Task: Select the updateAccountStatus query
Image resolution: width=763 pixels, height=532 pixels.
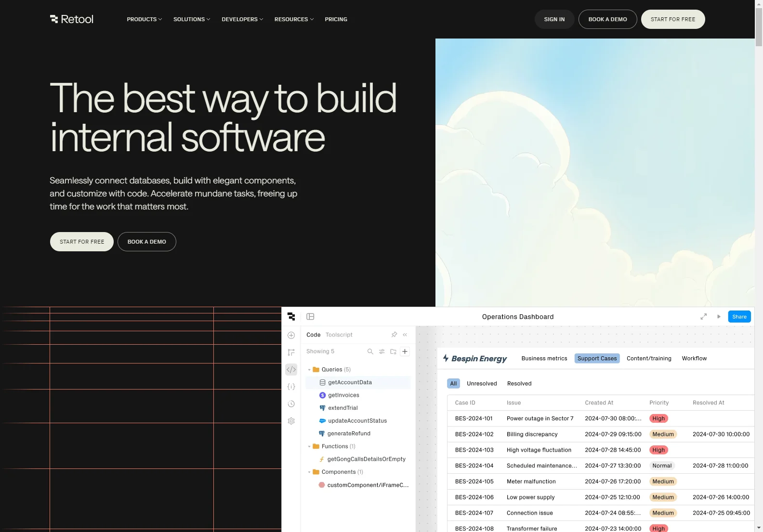Action: pos(358,421)
